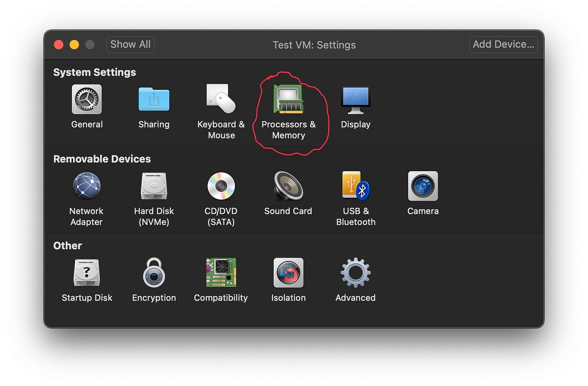The image size is (588, 386).
Task: Click the System Settings heading
Action: tap(94, 72)
